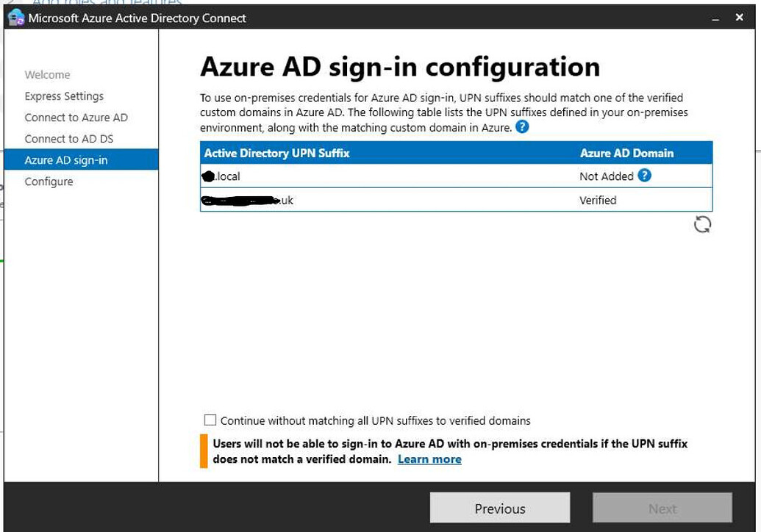
Task: Click the help icon beside Not Added status
Action: 646,176
